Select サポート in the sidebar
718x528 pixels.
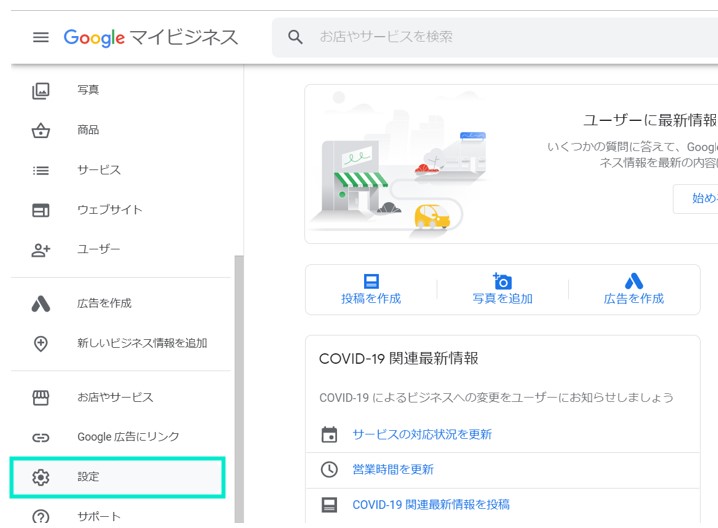tap(99, 517)
